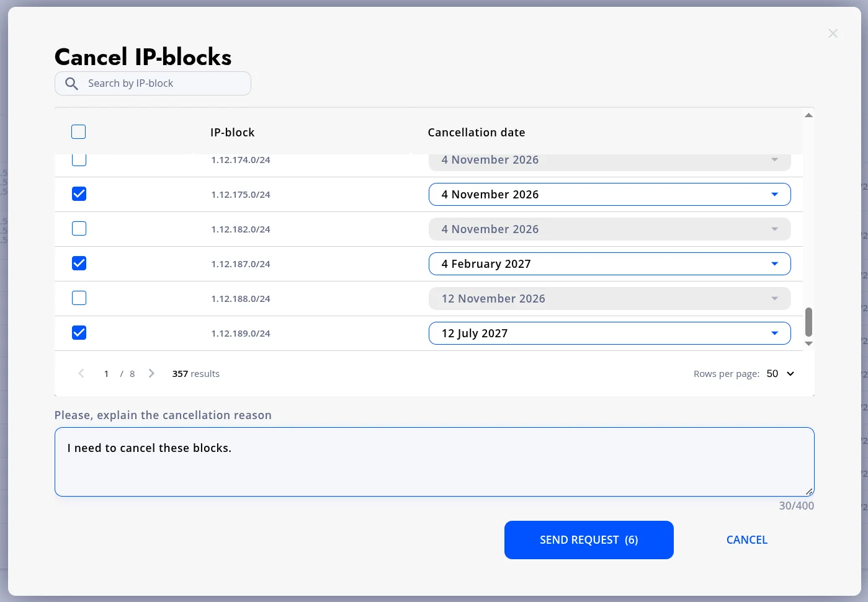This screenshot has width=868, height=602.
Task: Close the Cancel IP-blocks dialog
Action: pos(833,33)
